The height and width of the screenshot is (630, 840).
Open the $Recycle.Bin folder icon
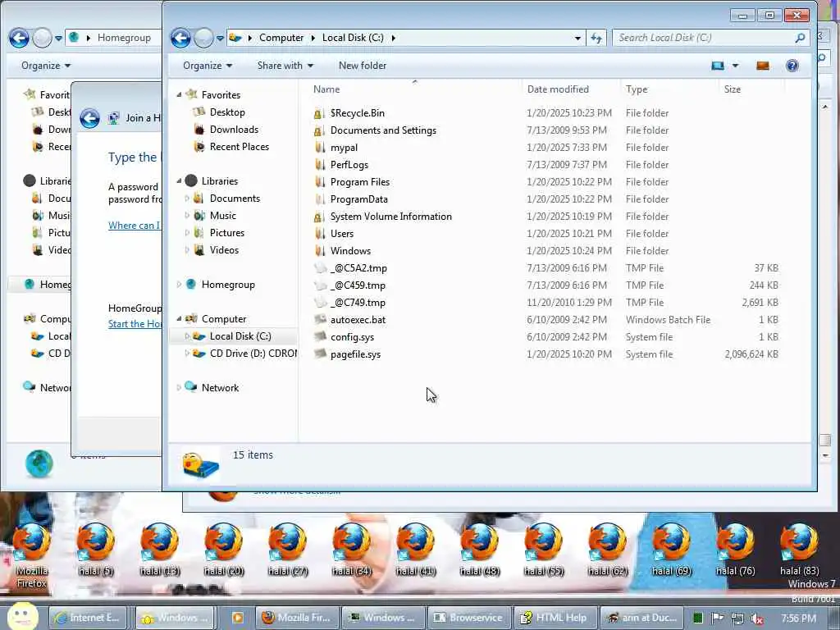319,113
